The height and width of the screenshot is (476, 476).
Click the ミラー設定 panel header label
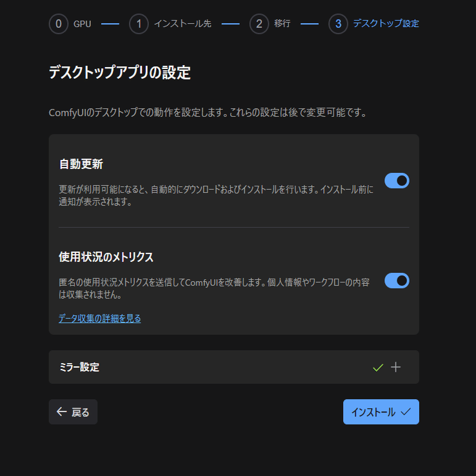point(79,367)
